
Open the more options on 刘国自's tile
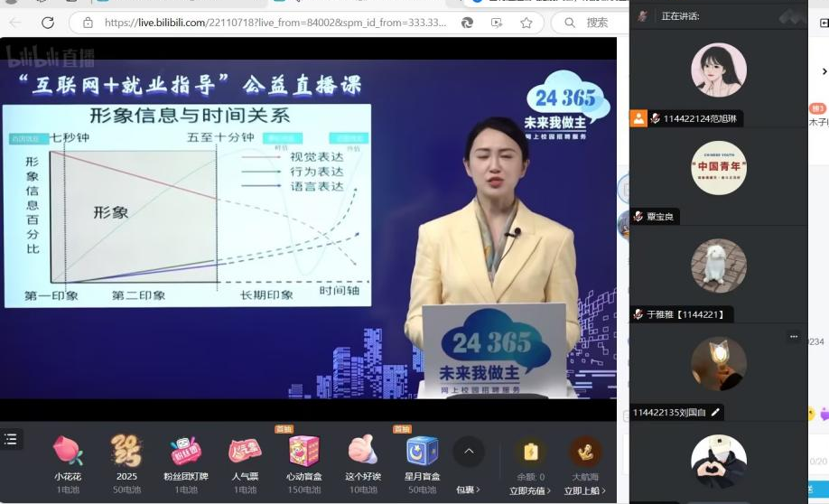coord(794,337)
